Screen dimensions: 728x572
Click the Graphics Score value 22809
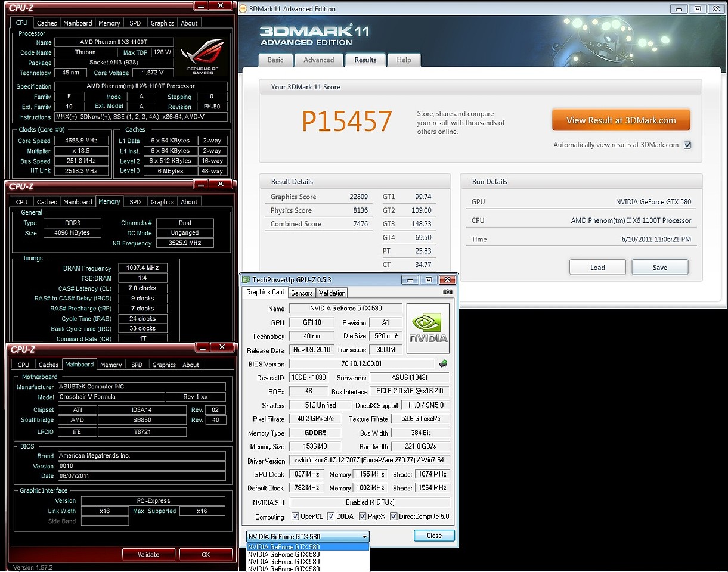coord(359,197)
